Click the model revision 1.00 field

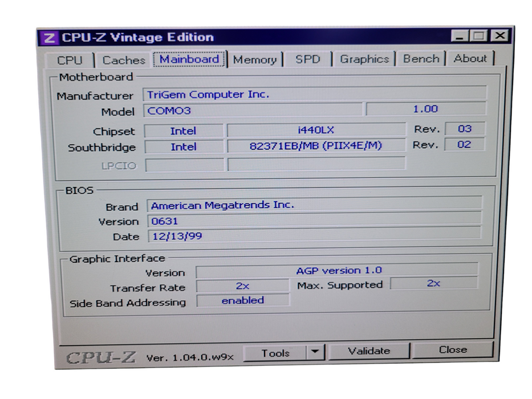pyautogui.click(x=426, y=109)
